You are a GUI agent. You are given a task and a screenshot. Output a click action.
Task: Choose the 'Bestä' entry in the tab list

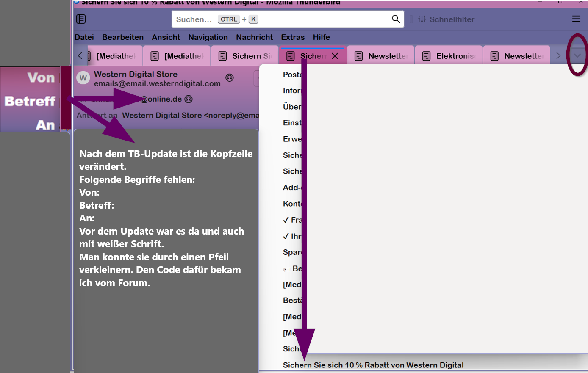point(292,301)
